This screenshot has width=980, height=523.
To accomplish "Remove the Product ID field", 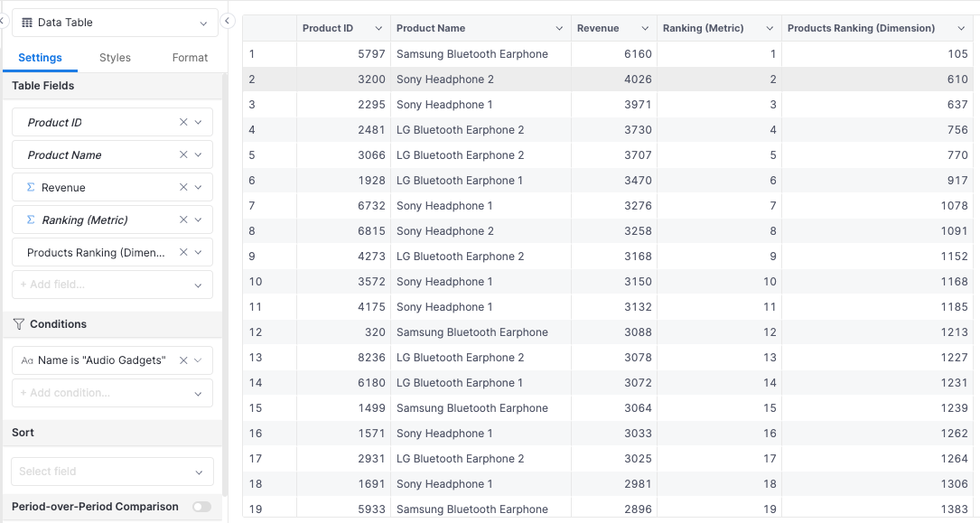I will click(183, 123).
